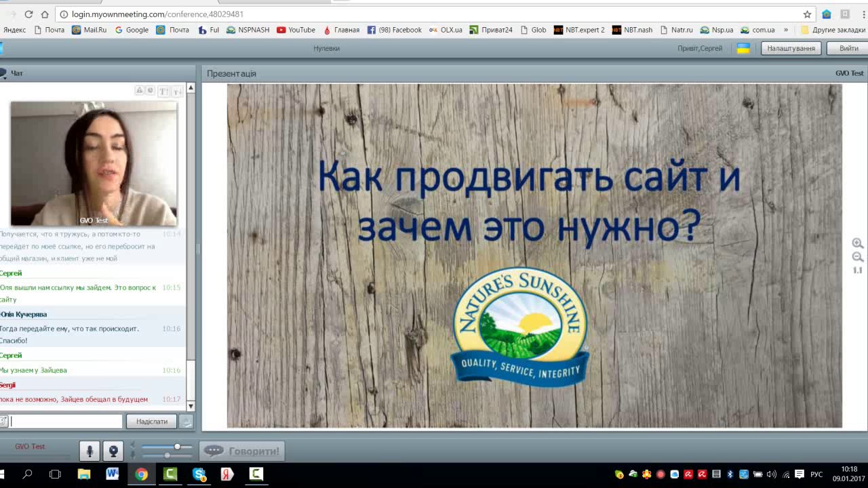Click the Bluetooth tray icon
Image resolution: width=868 pixels, height=488 pixels.
tap(730, 474)
